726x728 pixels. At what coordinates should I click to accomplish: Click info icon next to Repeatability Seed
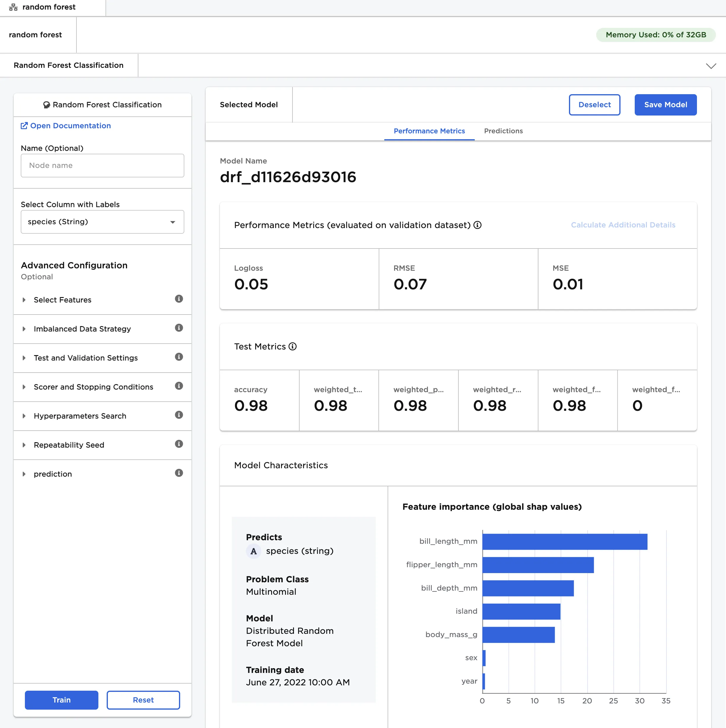pyautogui.click(x=179, y=444)
